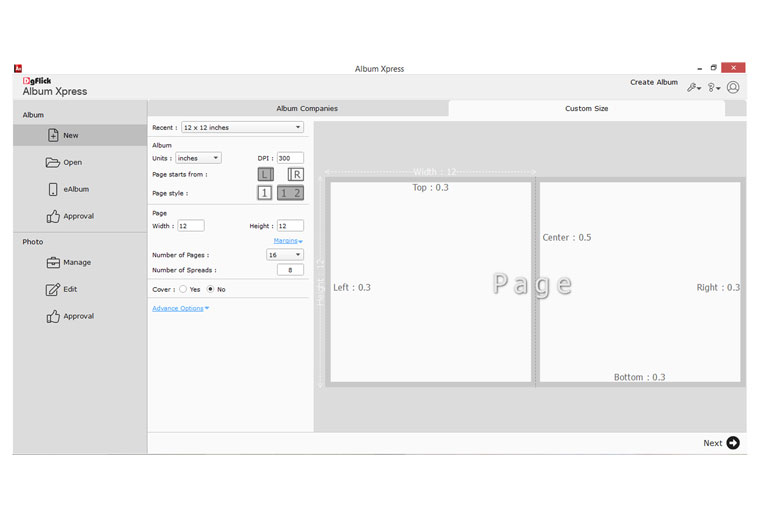Viewport: 760px width, 520px height.
Task: Click the 'Page starts from :' label
Action: pos(180,174)
